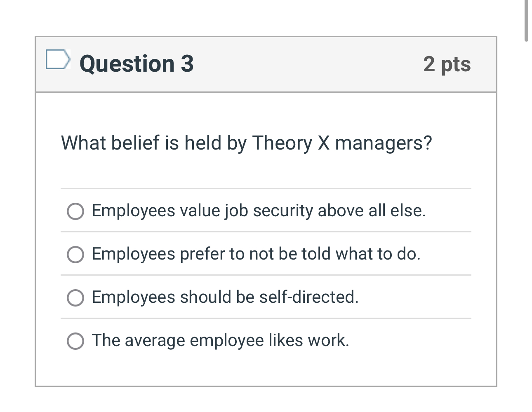Pick the 'average employee likes work' radio button

point(75,341)
